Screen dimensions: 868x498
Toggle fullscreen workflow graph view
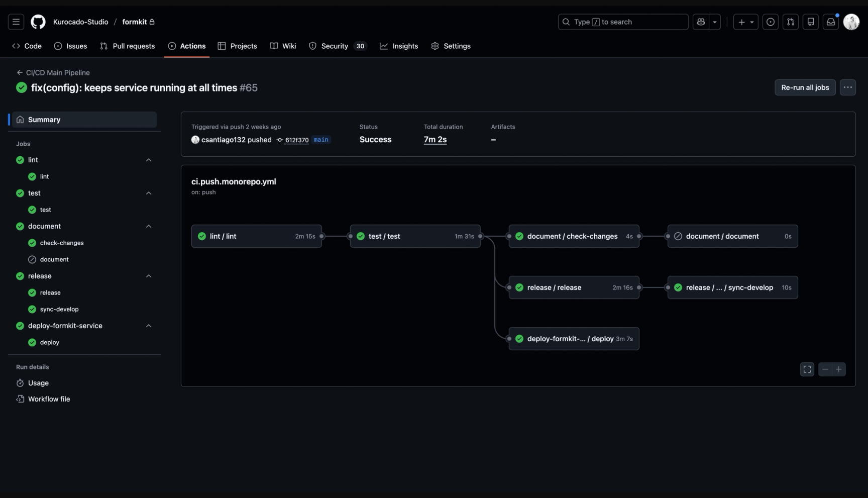point(807,369)
